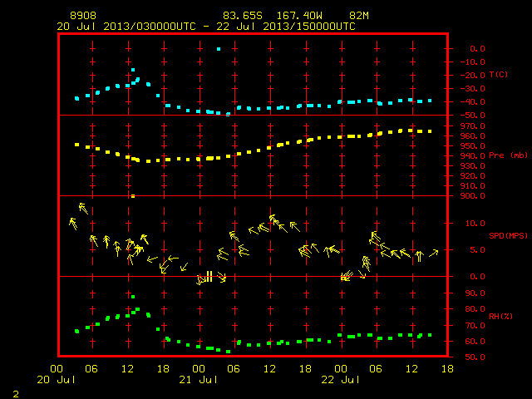Click the 83.65S latitude text
This screenshot has height=399, width=532.
[x=243, y=16]
